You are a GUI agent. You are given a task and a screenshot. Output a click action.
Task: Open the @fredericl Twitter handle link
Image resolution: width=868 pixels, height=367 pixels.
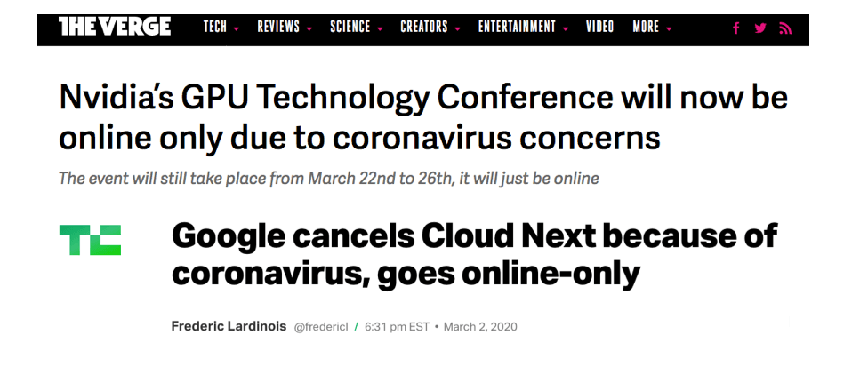321,327
